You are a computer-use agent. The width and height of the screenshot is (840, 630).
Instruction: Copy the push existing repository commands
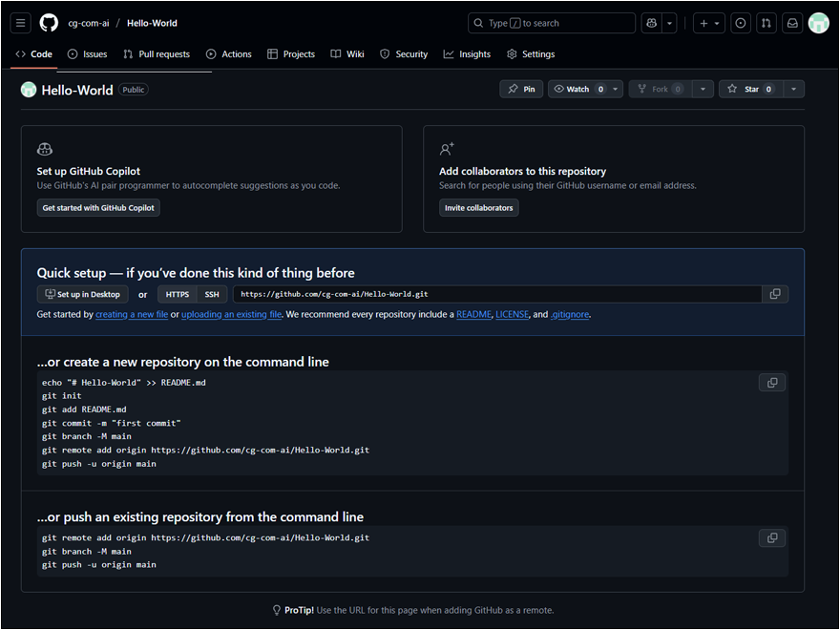772,538
